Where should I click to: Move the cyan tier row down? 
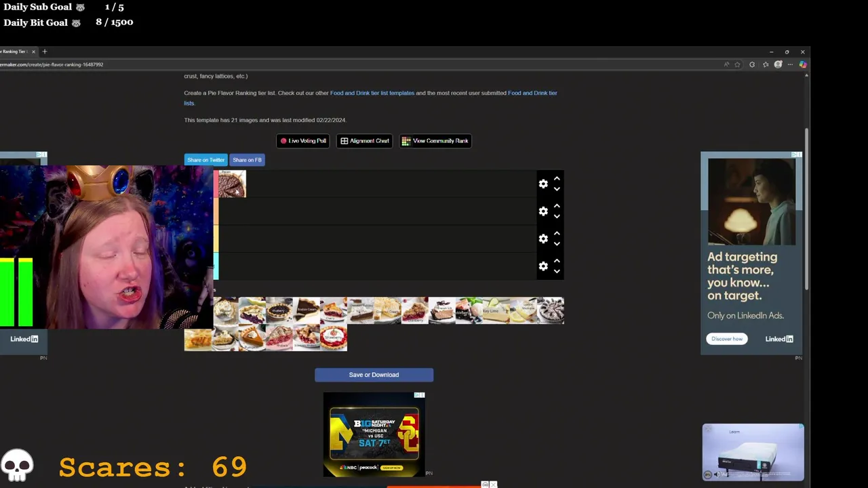[x=557, y=271]
